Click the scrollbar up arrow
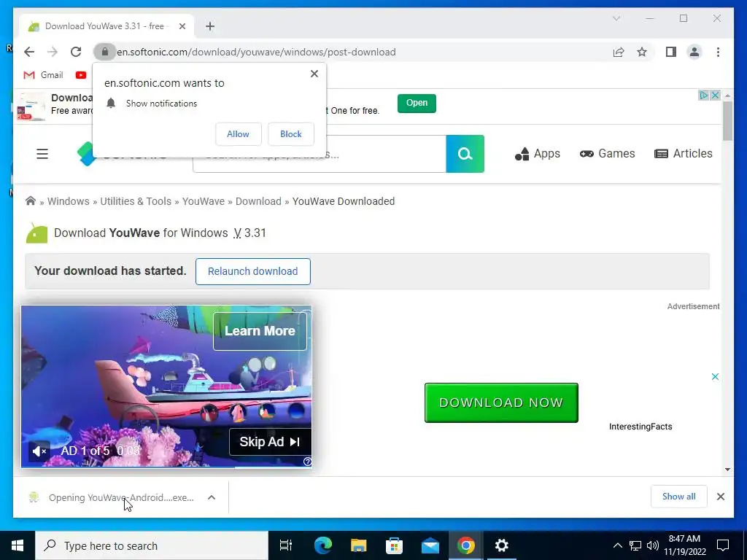747x560 pixels. (727, 96)
